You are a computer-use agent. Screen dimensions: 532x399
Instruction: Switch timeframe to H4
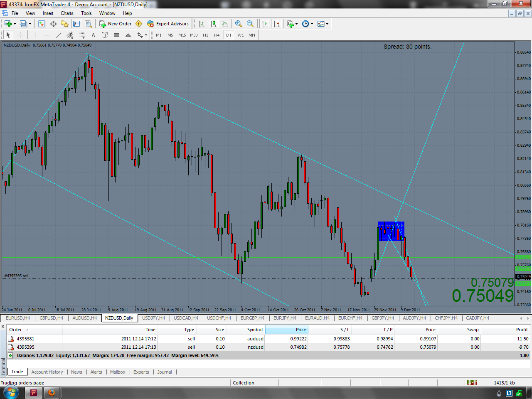point(217,35)
